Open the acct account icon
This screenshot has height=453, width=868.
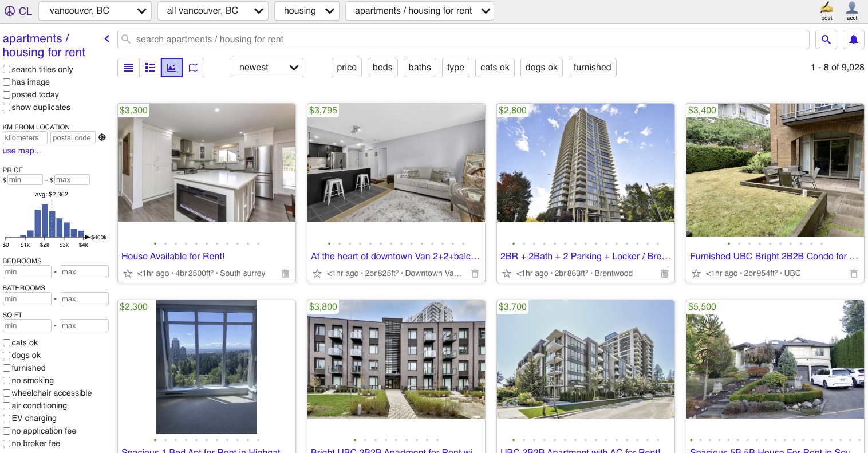pyautogui.click(x=852, y=11)
